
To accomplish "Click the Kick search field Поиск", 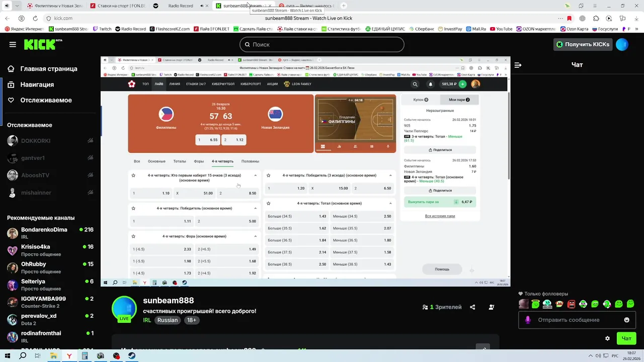I will coord(322,44).
